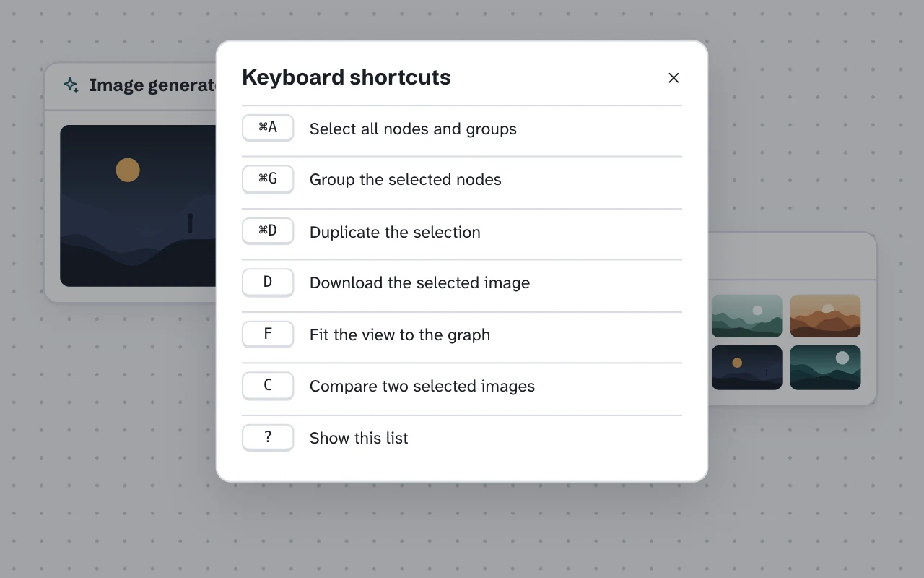
Task: Select the ⌘G key badge
Action: 268,179
